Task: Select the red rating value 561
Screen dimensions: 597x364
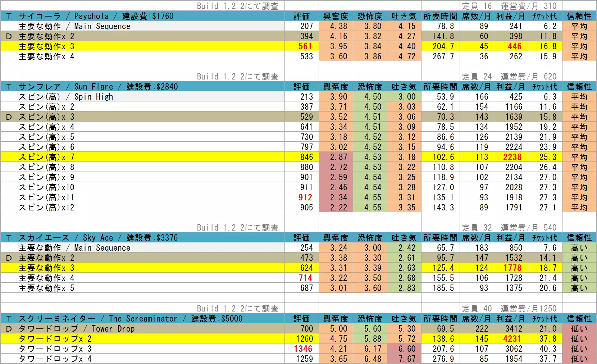Action: 305,46
